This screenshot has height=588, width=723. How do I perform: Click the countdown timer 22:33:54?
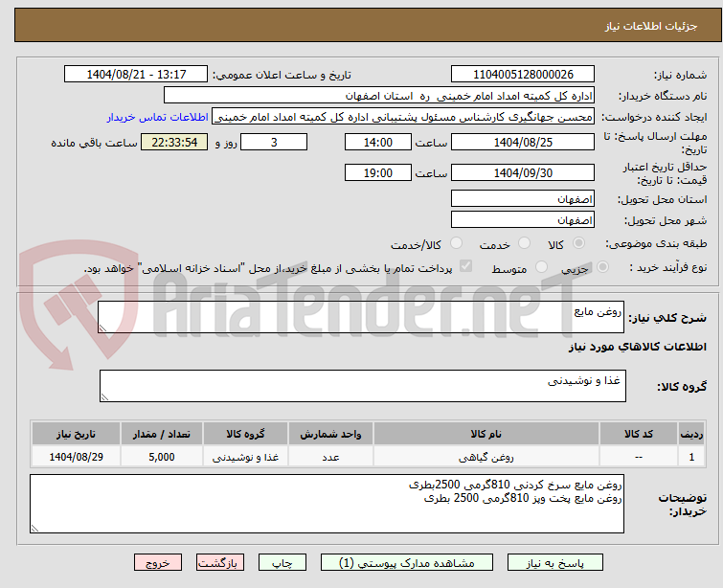174,142
